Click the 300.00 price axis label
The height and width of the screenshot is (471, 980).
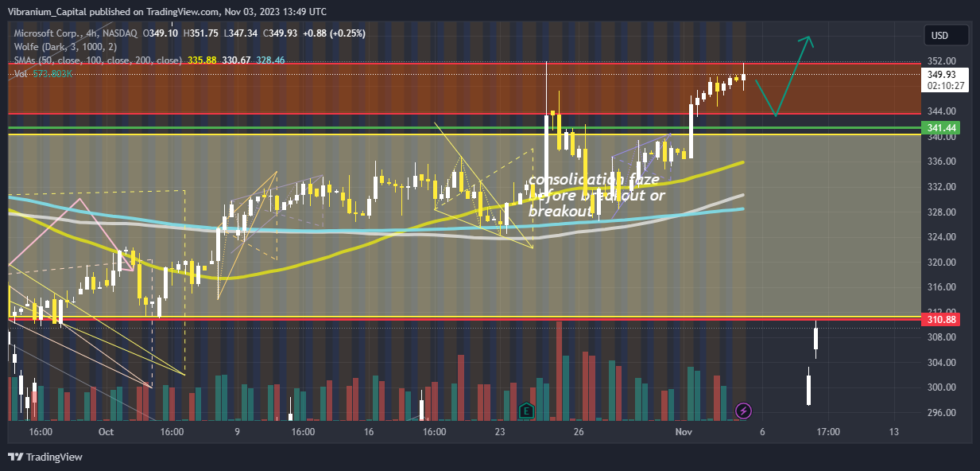[941, 387]
